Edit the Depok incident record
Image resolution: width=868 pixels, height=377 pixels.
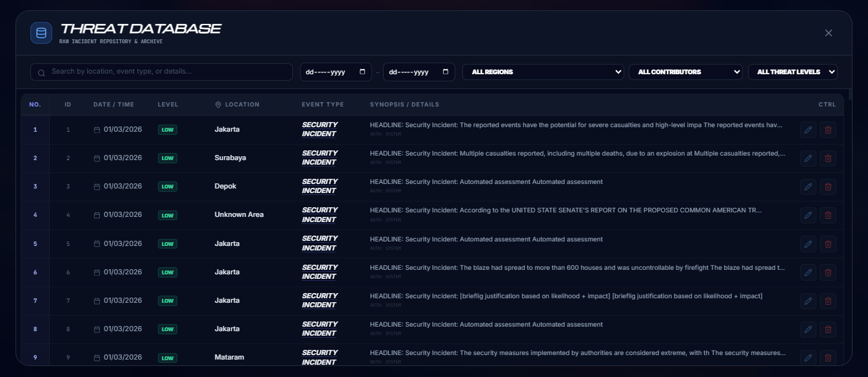click(x=808, y=187)
